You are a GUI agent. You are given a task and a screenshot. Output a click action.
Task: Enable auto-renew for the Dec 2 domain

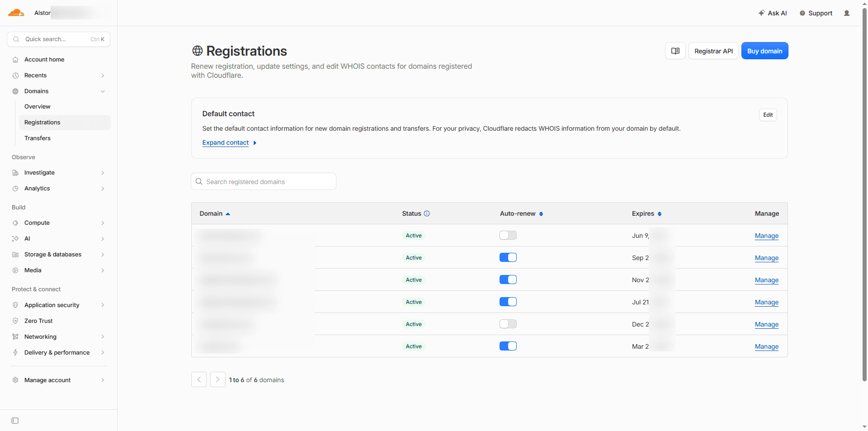(x=508, y=324)
